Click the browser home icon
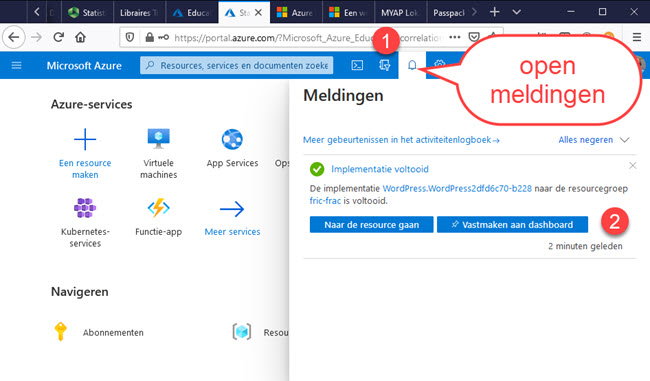The height and width of the screenshot is (381, 650). coord(80,37)
